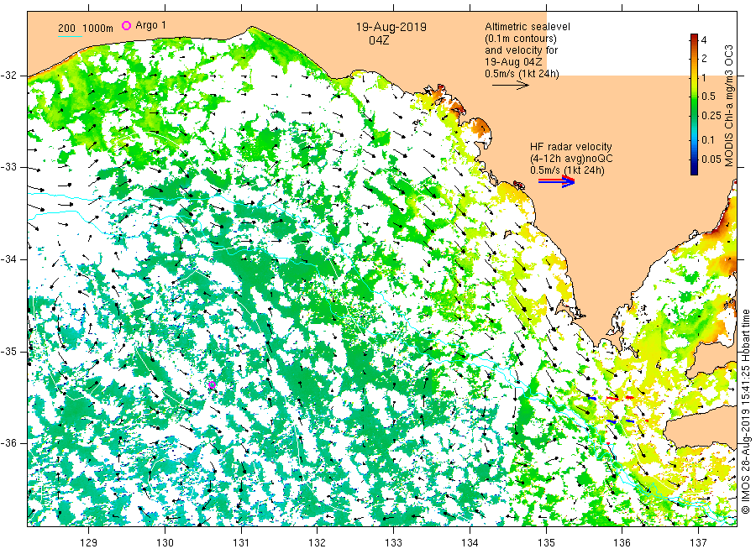Click the '19-Aug 04Z' legend line

[513, 62]
